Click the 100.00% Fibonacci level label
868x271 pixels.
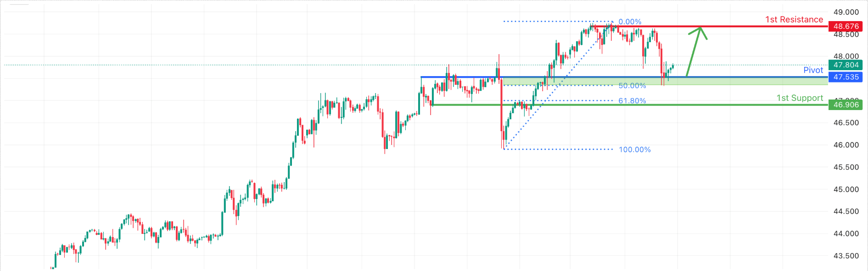(x=634, y=150)
